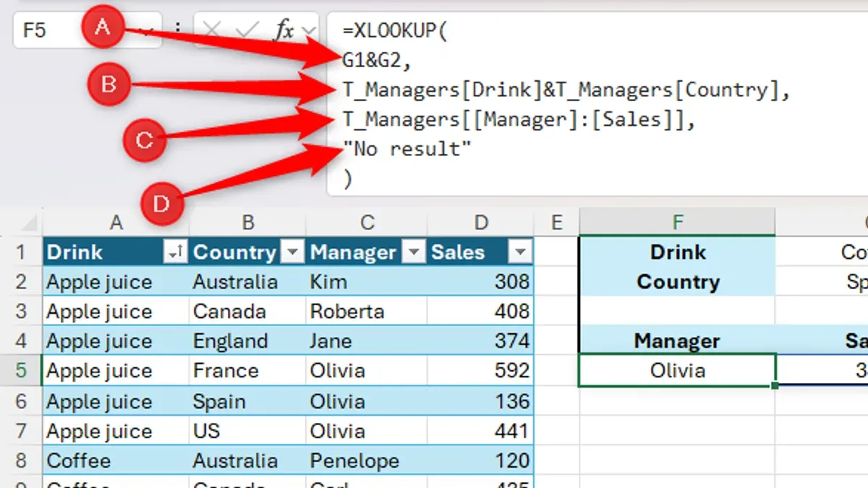Select row 7 header
The image size is (868, 488).
coord(21,431)
